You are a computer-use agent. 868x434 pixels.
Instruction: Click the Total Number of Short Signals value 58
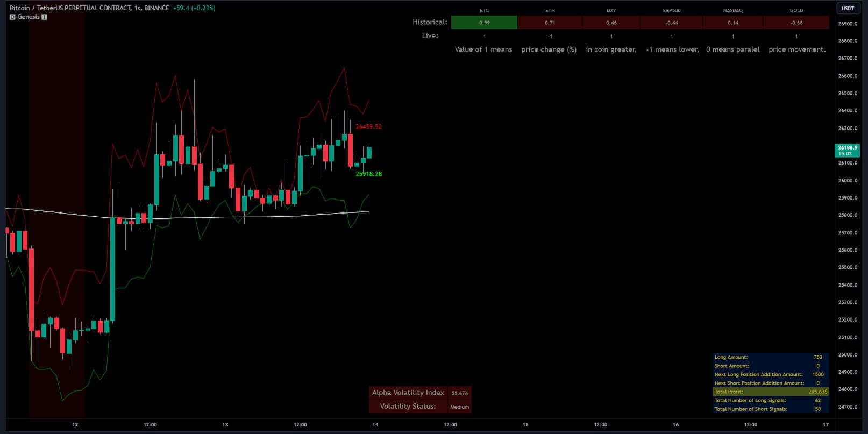[817, 409]
